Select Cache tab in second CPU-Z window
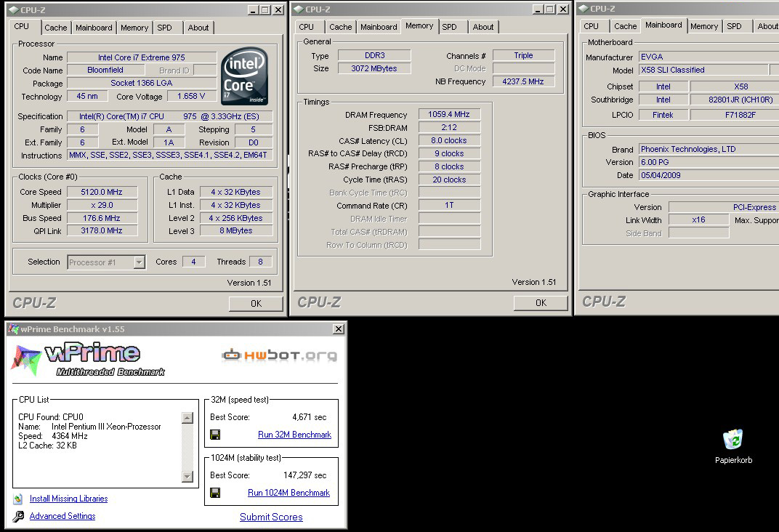779x532 pixels. [340, 27]
